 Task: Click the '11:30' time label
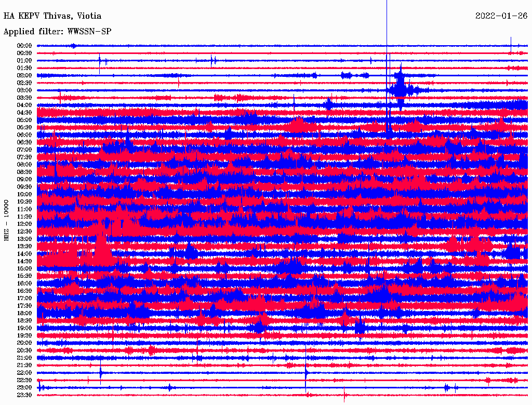pyautogui.click(x=24, y=217)
